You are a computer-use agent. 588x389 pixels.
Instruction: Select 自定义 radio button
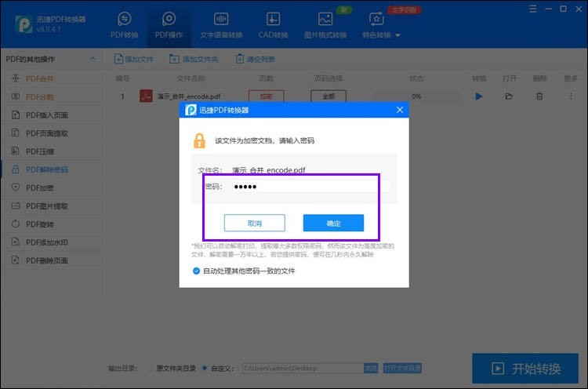pos(205,369)
